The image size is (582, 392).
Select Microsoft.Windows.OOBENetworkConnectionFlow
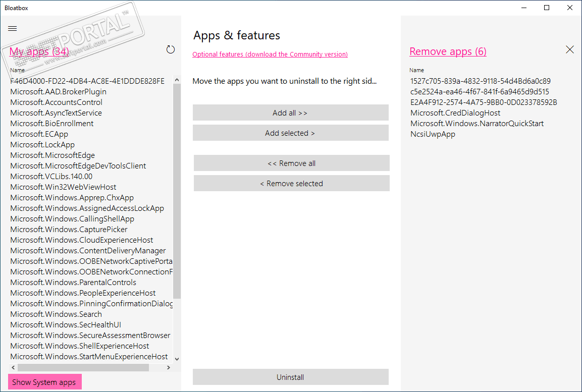[91, 272]
